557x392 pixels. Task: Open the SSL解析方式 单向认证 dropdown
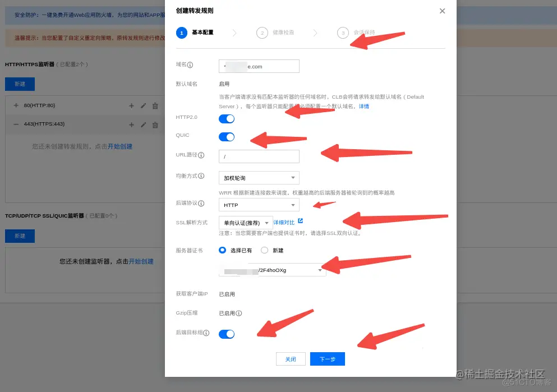pos(246,223)
